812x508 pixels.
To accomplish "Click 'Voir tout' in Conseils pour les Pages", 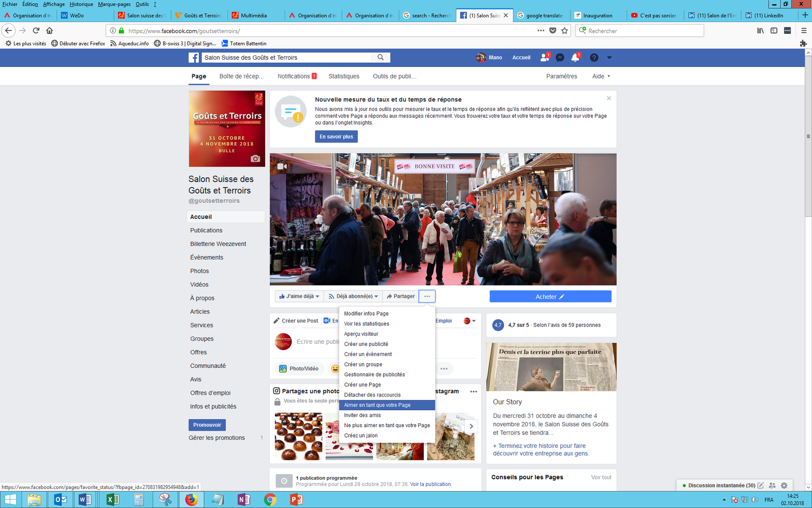I will coord(601,477).
